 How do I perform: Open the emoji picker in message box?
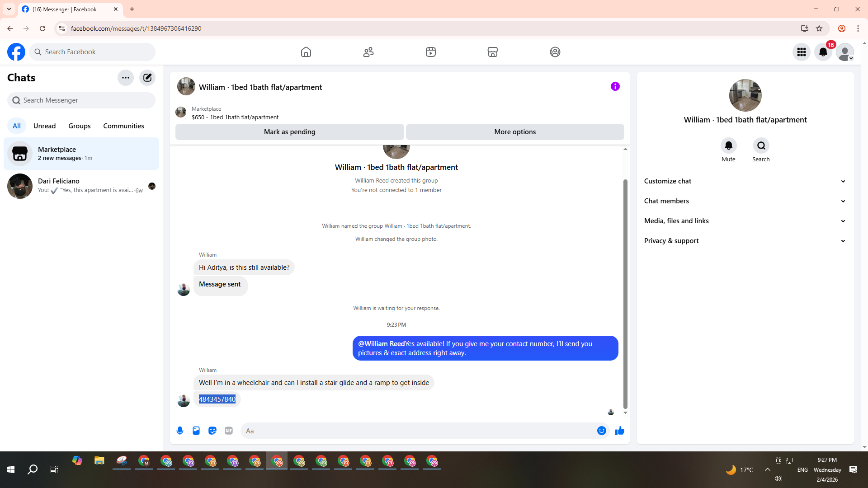(x=601, y=431)
